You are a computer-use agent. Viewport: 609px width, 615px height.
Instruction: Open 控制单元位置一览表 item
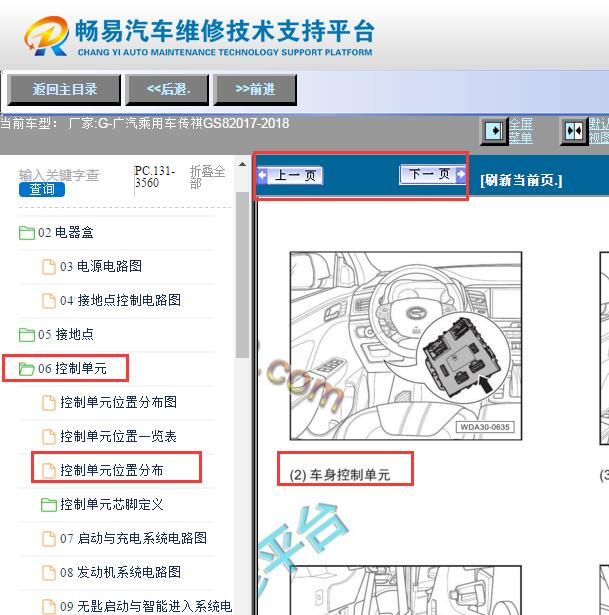click(118, 437)
